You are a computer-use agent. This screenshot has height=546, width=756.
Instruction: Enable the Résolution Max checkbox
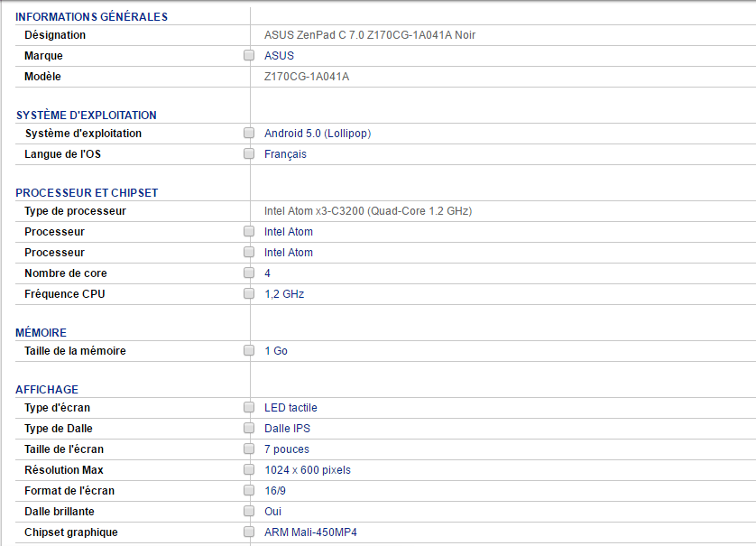tap(249, 470)
